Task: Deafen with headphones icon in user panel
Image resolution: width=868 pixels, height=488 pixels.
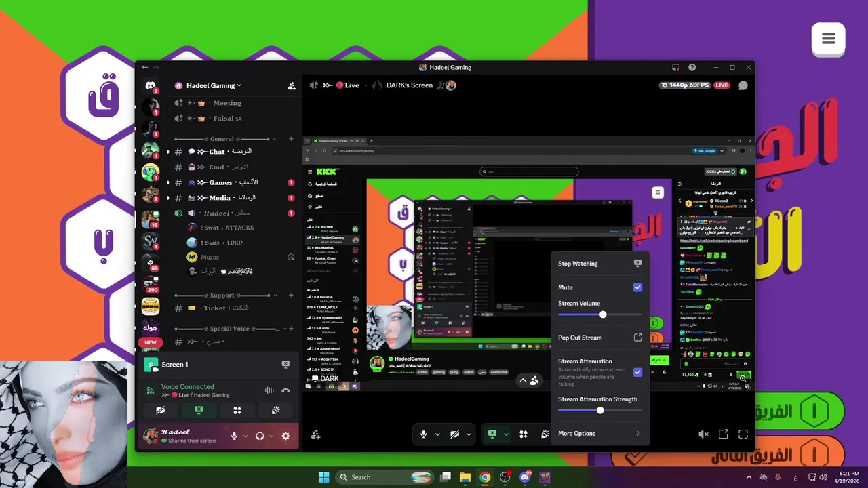Action: coord(260,436)
